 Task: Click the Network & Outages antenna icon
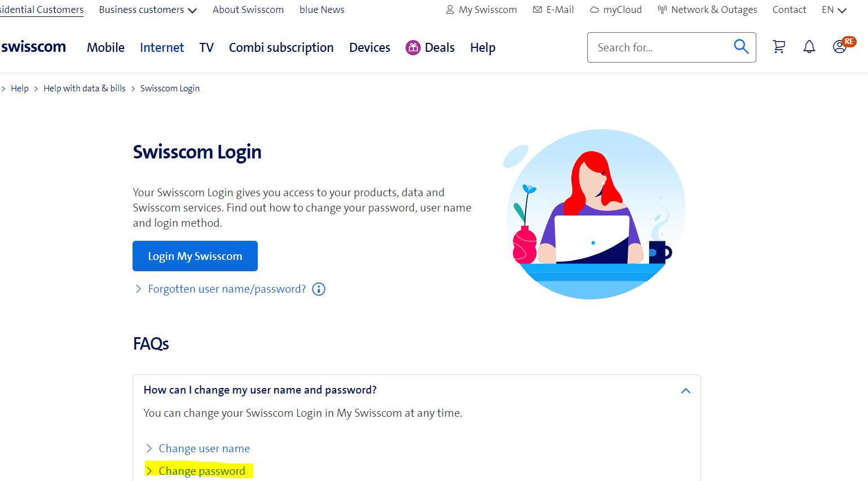[x=662, y=10]
